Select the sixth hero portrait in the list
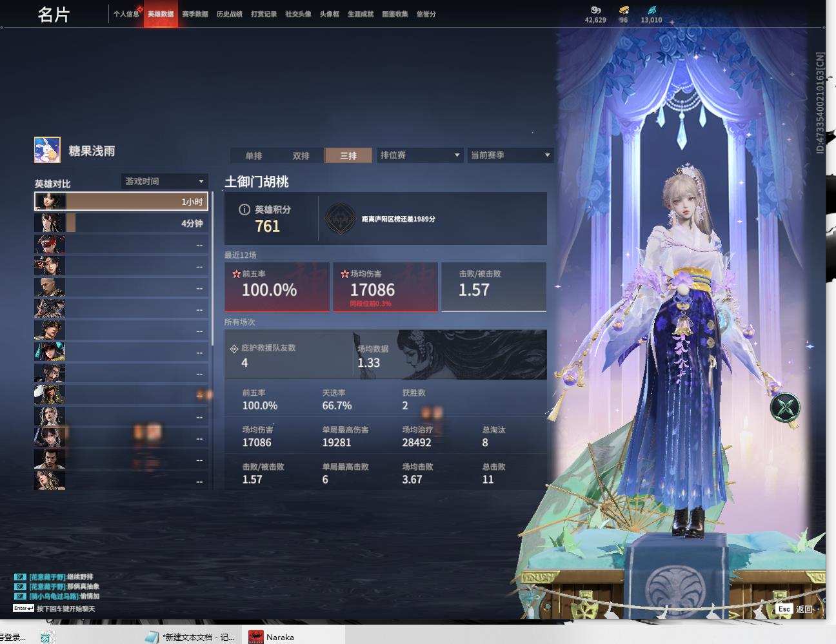Image resolution: width=836 pixels, height=644 pixels. pos(50,309)
